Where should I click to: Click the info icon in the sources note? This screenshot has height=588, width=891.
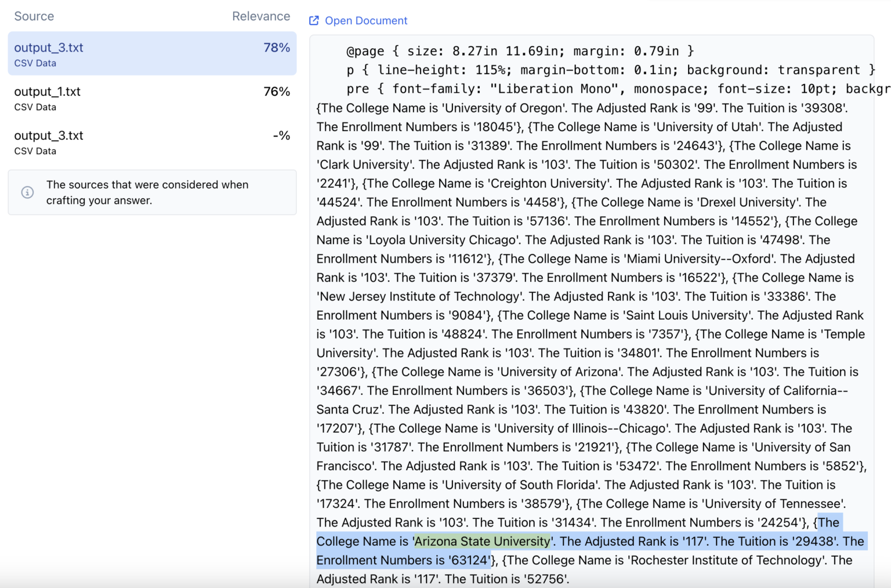coord(27,193)
